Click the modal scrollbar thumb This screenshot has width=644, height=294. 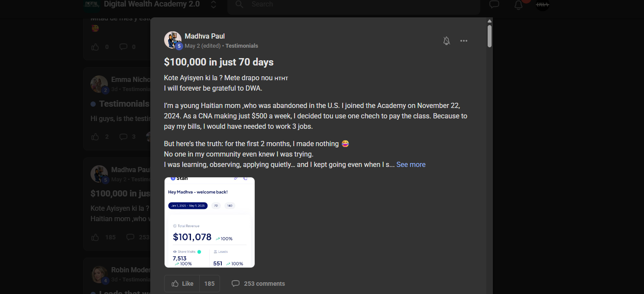489,36
